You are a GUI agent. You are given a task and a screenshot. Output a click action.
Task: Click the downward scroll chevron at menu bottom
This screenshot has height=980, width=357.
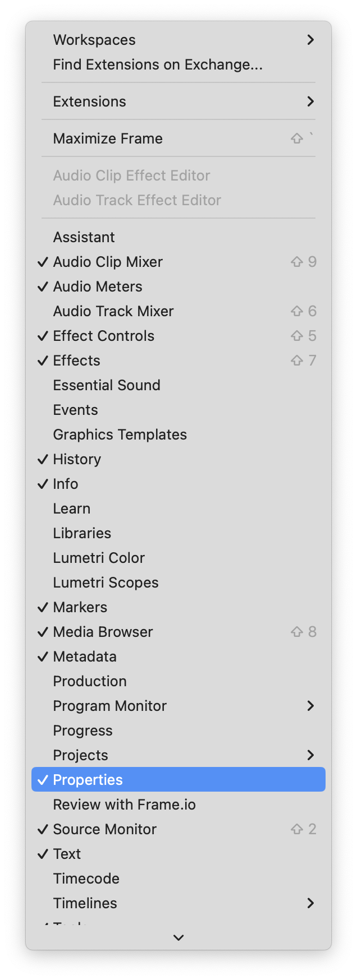[x=178, y=937]
